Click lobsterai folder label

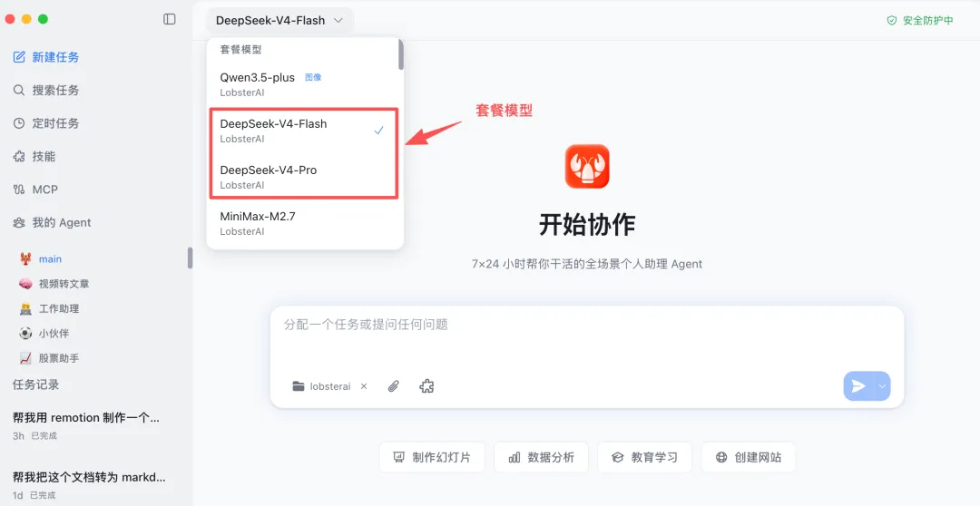(331, 386)
